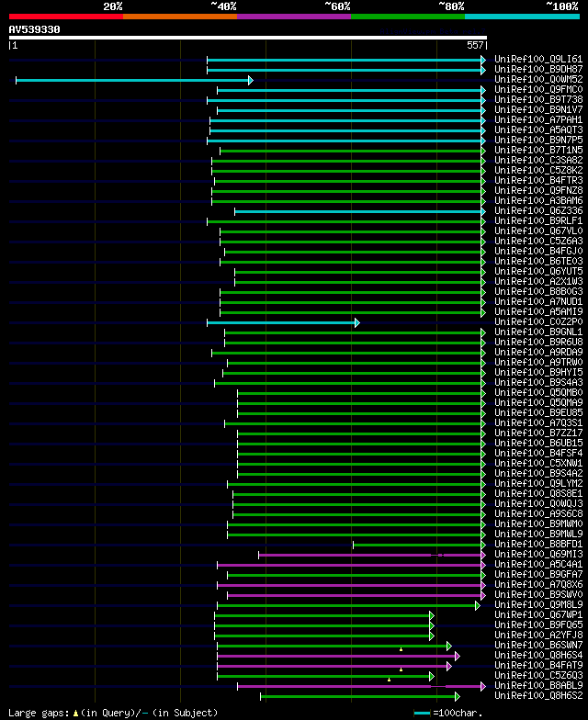Image resolution: width=588 pixels, height=720 pixels.
Task: Open hit UniRef100_A7PAH1
Action: tap(538, 119)
